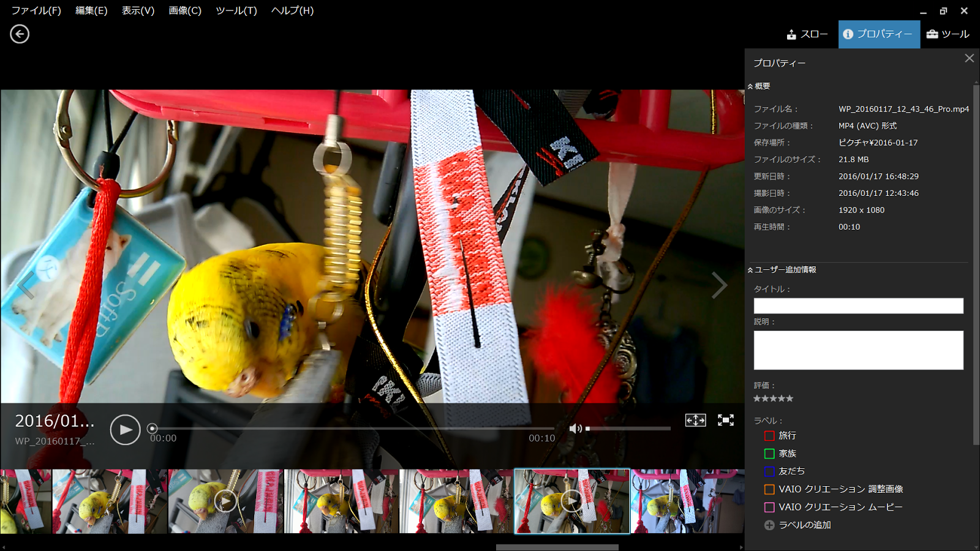Screen dimensions: 980x551
Task: Click the 2016/01/17 16:48:29 update date
Action: 878,176
